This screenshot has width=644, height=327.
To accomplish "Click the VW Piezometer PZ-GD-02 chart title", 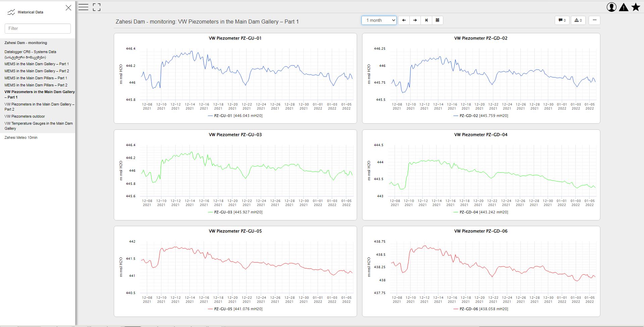I will 481,38.
